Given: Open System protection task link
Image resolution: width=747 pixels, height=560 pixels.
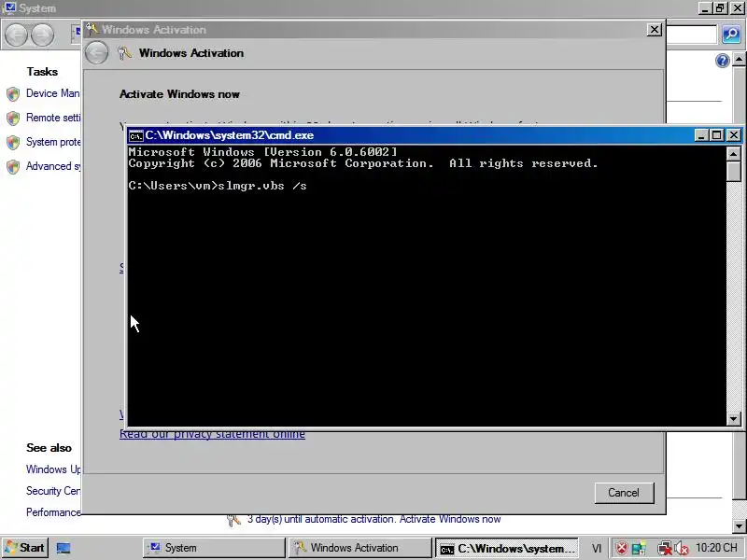Looking at the screenshot, I should click(53, 142).
